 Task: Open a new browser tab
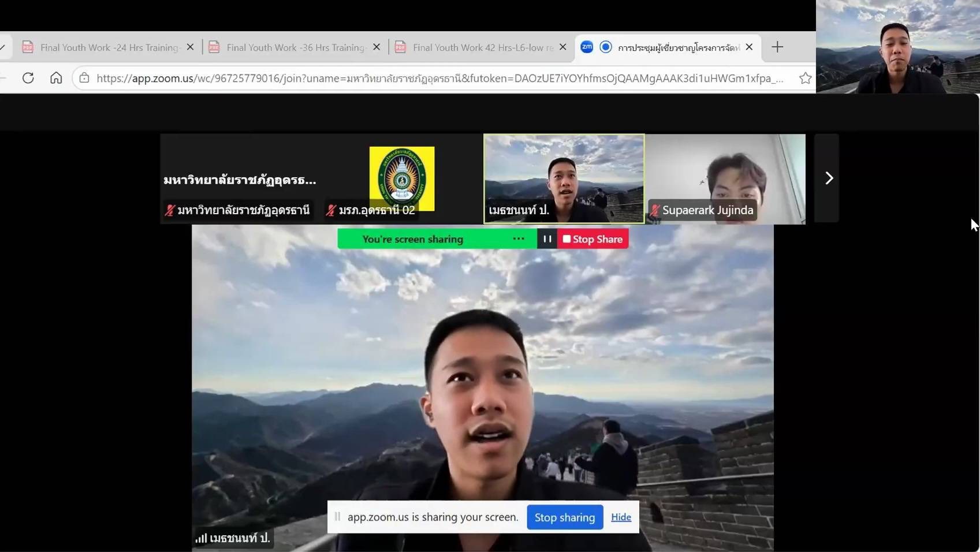(777, 47)
